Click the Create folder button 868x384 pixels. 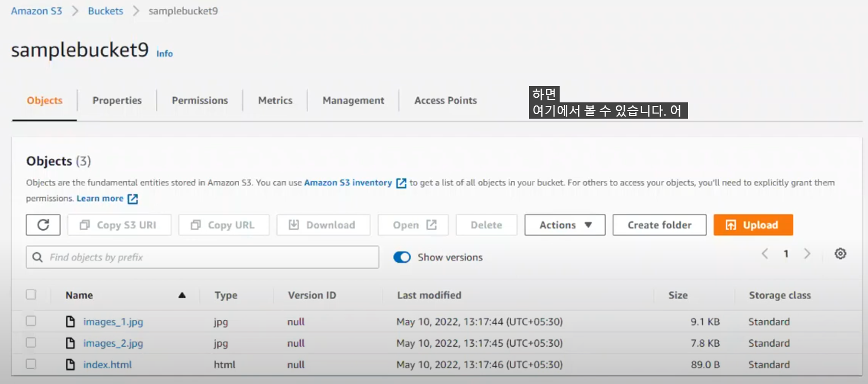coord(660,225)
